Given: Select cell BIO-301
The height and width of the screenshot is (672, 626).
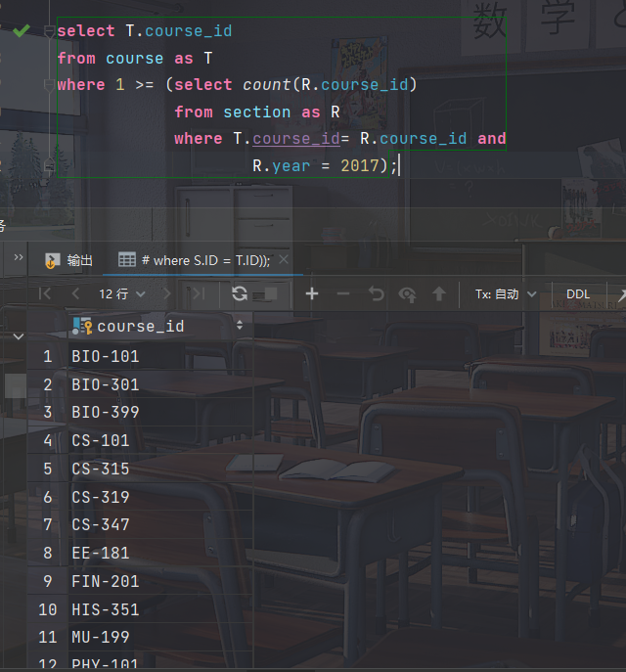Looking at the screenshot, I should point(160,384).
